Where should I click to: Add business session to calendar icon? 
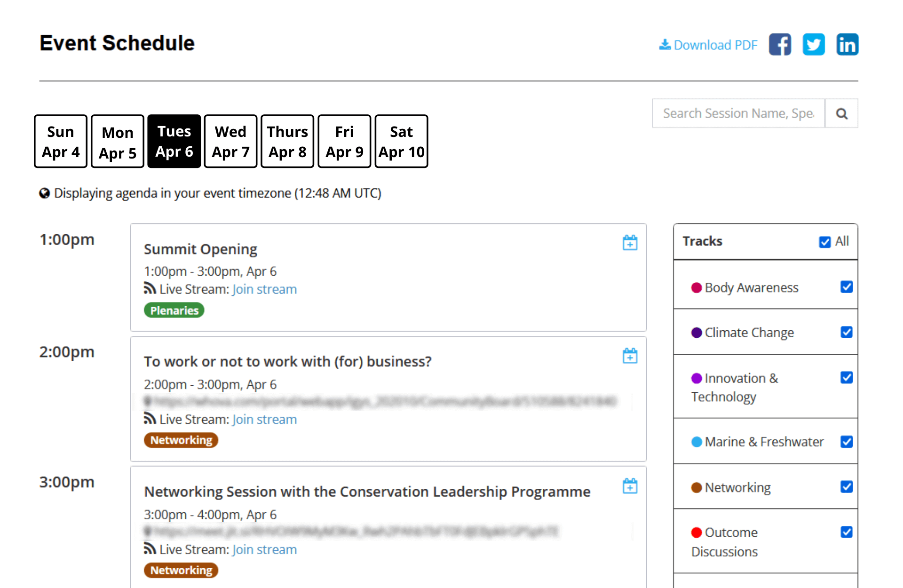point(630,356)
